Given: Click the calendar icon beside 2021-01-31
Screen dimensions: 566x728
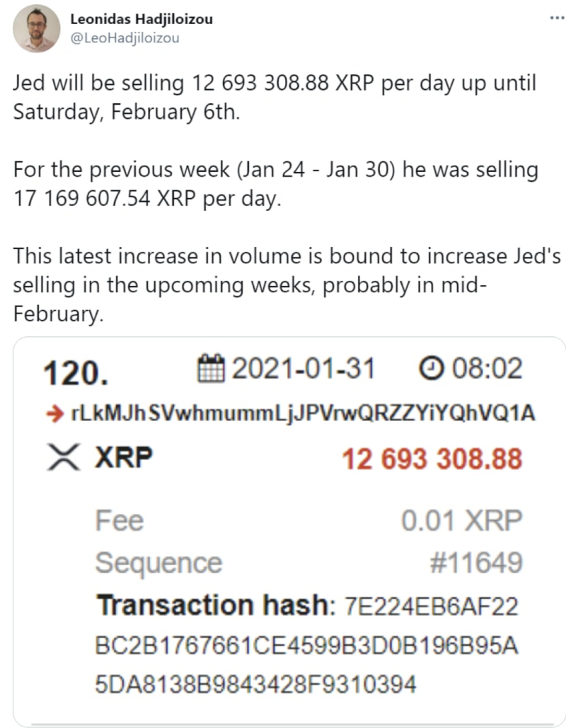Looking at the screenshot, I should [212, 368].
